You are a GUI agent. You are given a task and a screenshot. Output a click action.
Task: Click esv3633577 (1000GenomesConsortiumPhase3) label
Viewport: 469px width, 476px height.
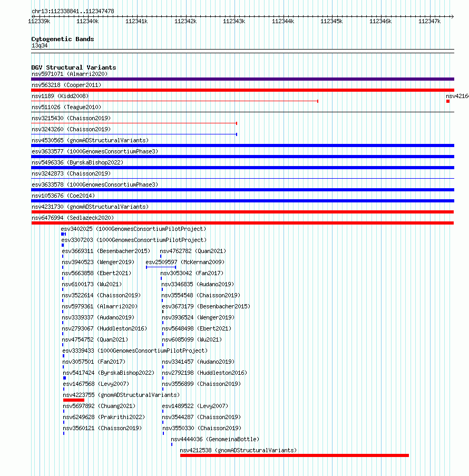[x=95, y=151]
